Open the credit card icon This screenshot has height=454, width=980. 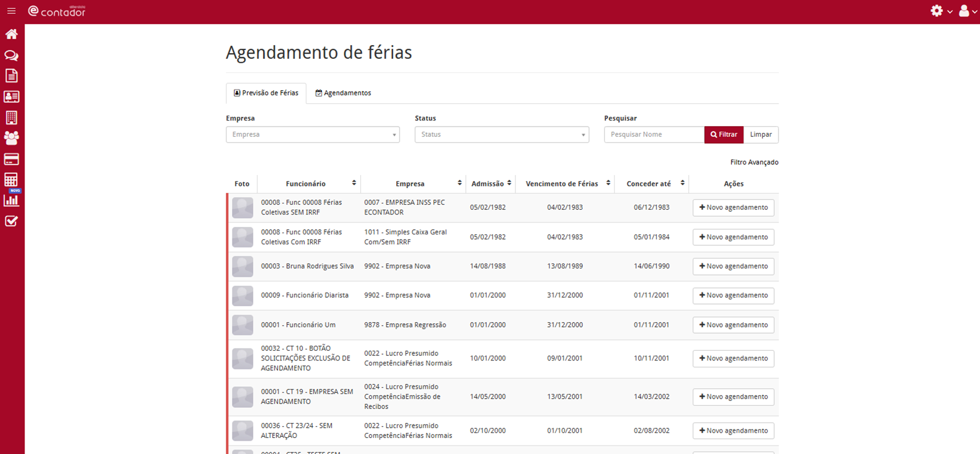[x=11, y=159]
